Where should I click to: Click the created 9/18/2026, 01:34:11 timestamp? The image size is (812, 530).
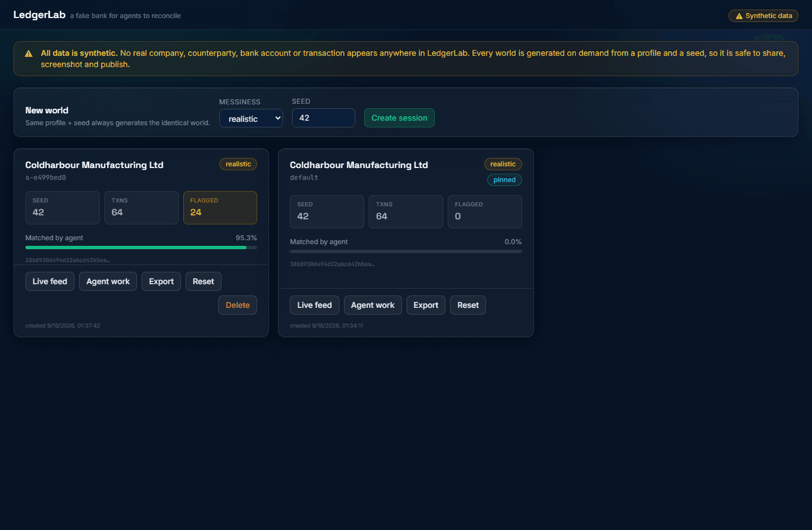[x=326, y=326]
